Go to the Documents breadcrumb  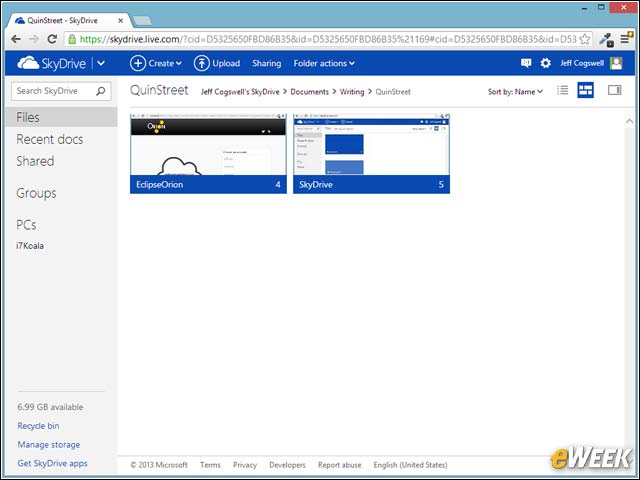[309, 92]
